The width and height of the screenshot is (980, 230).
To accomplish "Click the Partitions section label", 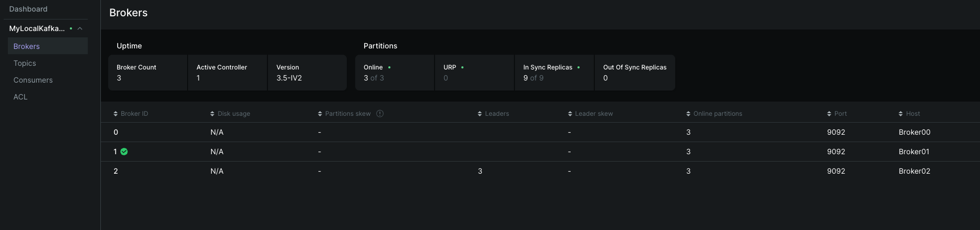I will pos(380,46).
